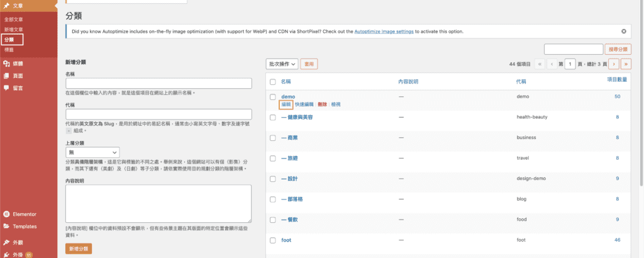Open 新增文章 in the sidebar submenu
The height and width of the screenshot is (258, 644).
point(14,30)
